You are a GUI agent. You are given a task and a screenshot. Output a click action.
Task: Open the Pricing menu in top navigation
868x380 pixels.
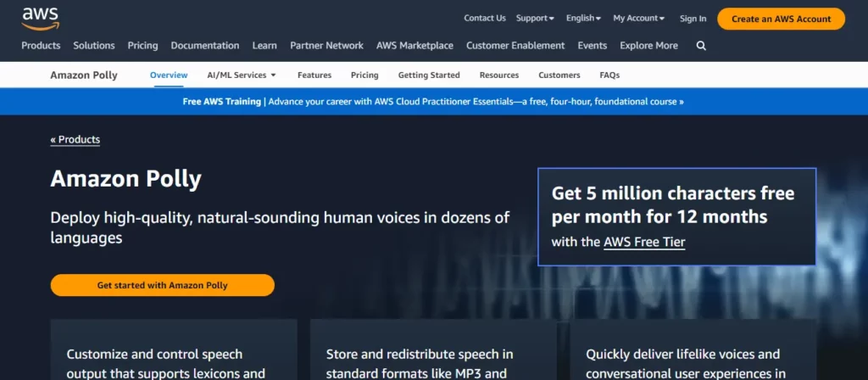(x=142, y=46)
